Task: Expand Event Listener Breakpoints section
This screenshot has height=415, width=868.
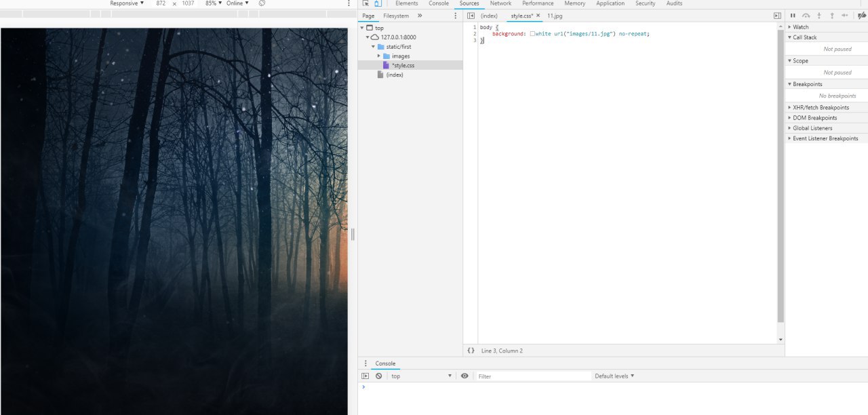Action: coord(827,138)
